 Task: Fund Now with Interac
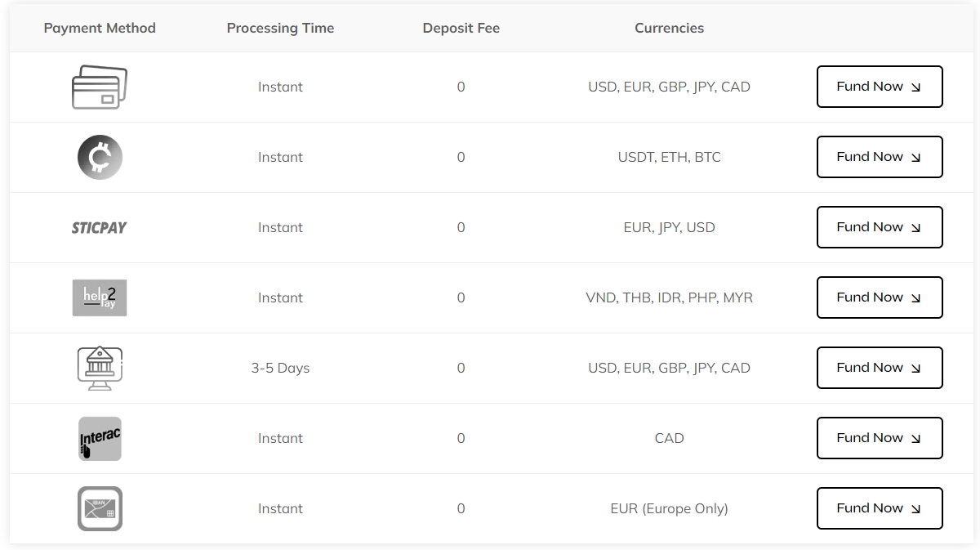(x=880, y=438)
